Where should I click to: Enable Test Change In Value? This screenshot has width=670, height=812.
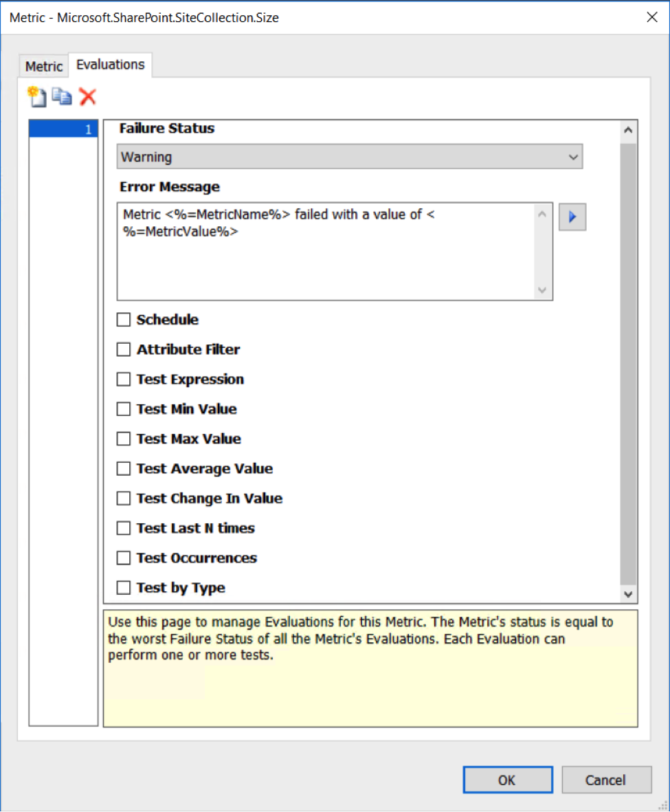point(123,498)
